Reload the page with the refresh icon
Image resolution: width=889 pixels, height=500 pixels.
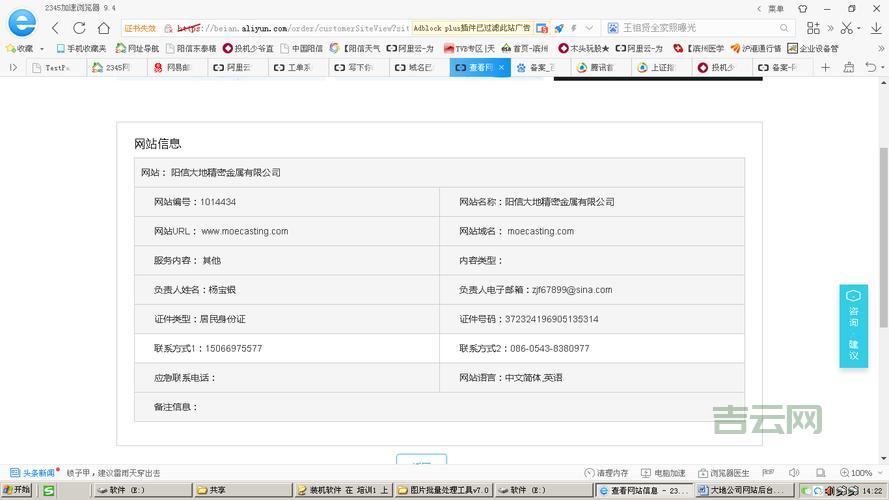(79, 28)
